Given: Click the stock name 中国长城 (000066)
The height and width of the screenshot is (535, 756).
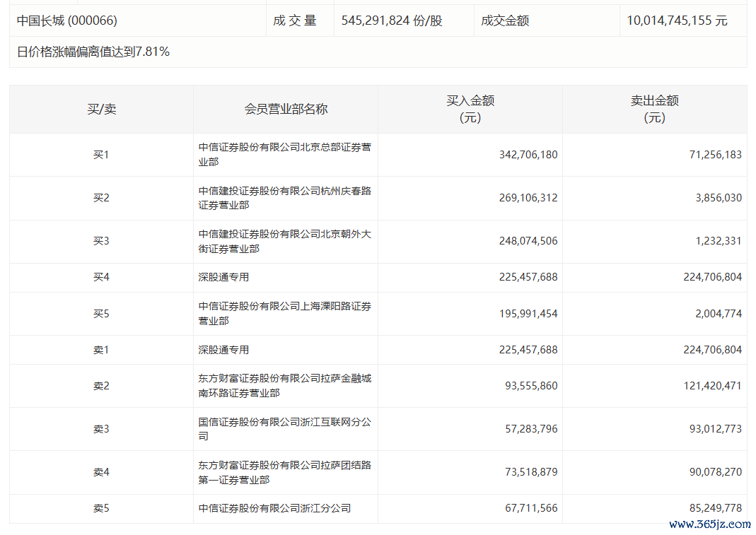Looking at the screenshot, I should click(x=67, y=20).
